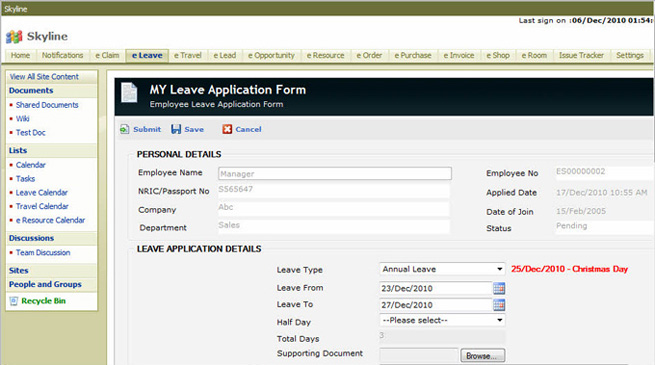The width and height of the screenshot is (655, 365).
Task: Click the Submit icon in the form toolbar
Action: pyautogui.click(x=124, y=129)
